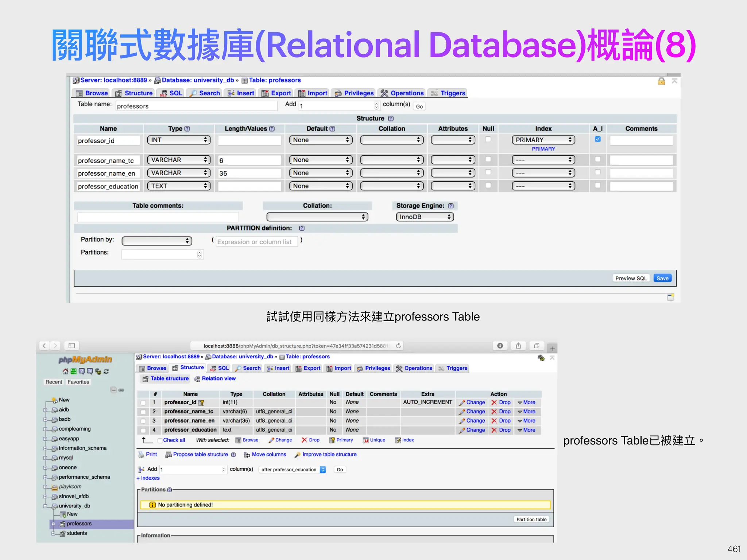Open the + Indexes link

click(148, 478)
